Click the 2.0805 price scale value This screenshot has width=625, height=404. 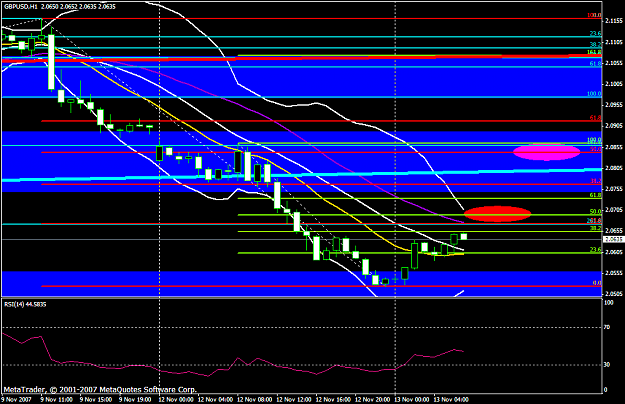613,168
